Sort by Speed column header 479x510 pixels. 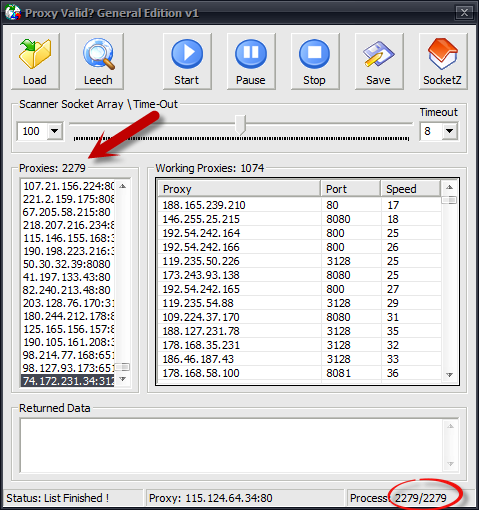pyautogui.click(x=410, y=189)
